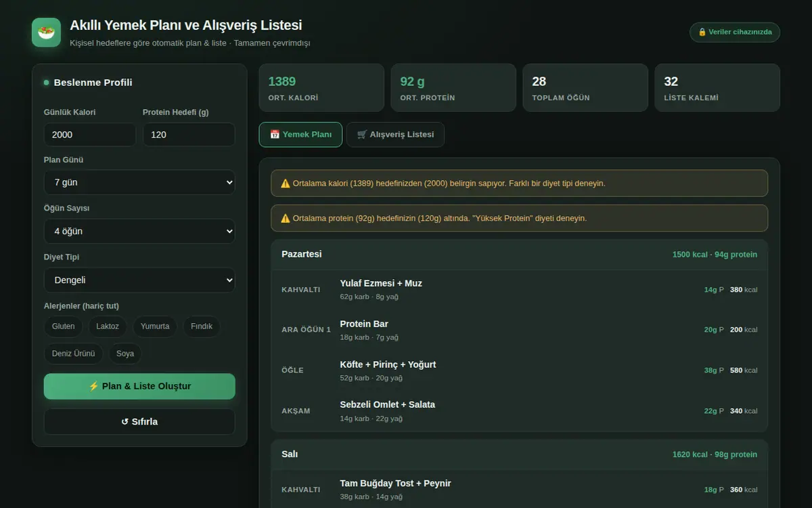Select the Sebzeli Omlet + Salata meal
812x508 pixels.
520,410
